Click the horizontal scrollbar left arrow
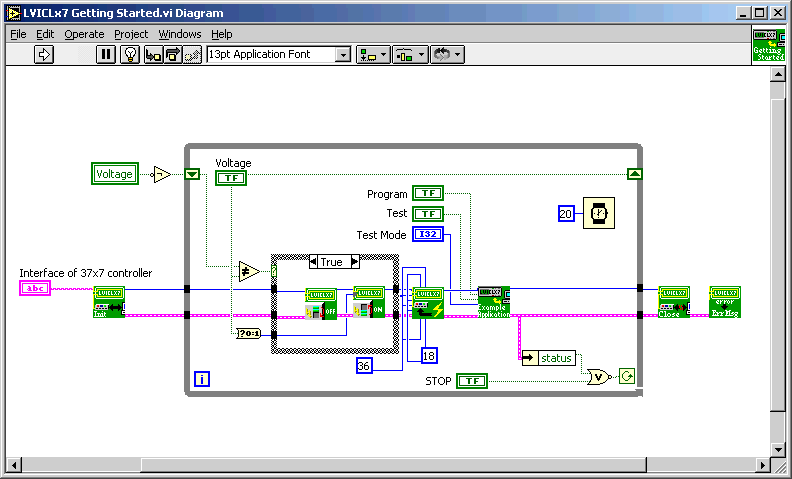Viewport: 792px width, 479px height. 14,464
